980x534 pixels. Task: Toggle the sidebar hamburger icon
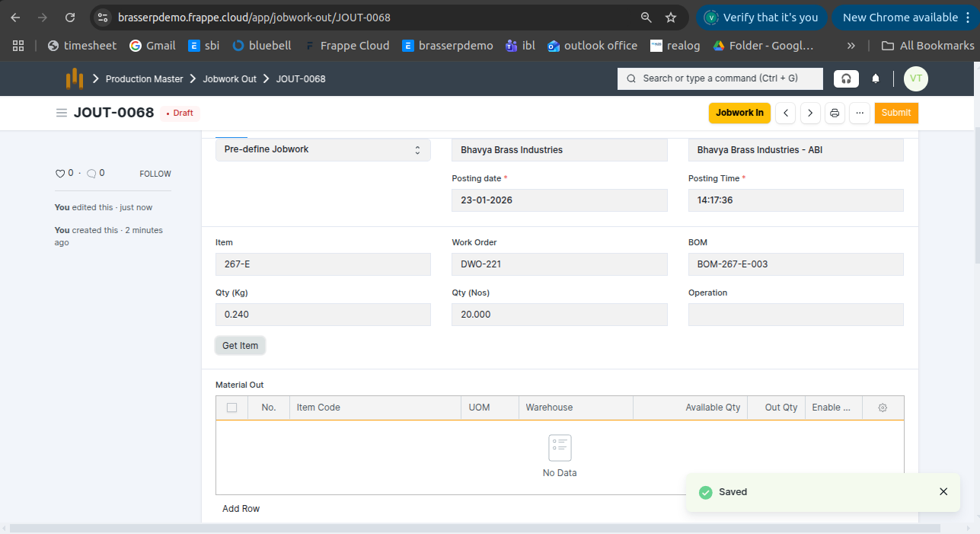(x=62, y=113)
